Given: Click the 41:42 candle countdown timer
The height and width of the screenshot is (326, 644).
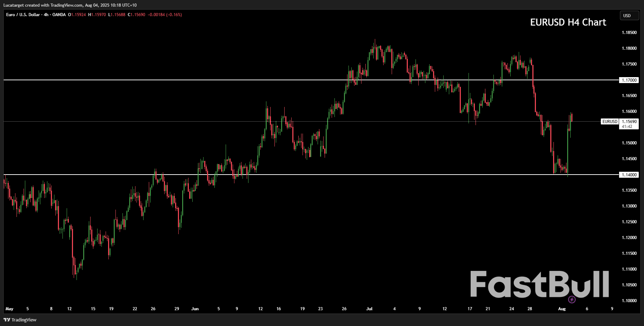Looking at the screenshot, I should point(627,127).
